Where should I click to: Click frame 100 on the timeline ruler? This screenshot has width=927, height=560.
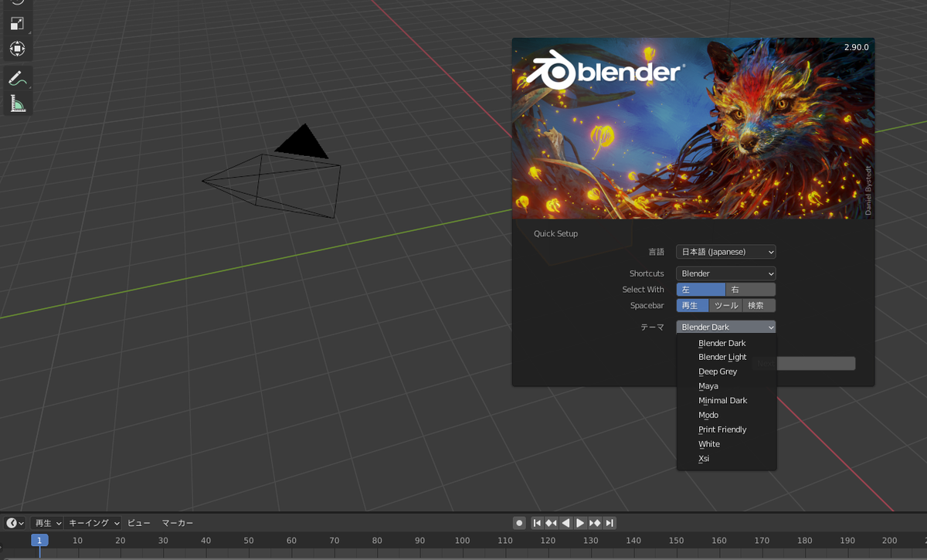462,541
